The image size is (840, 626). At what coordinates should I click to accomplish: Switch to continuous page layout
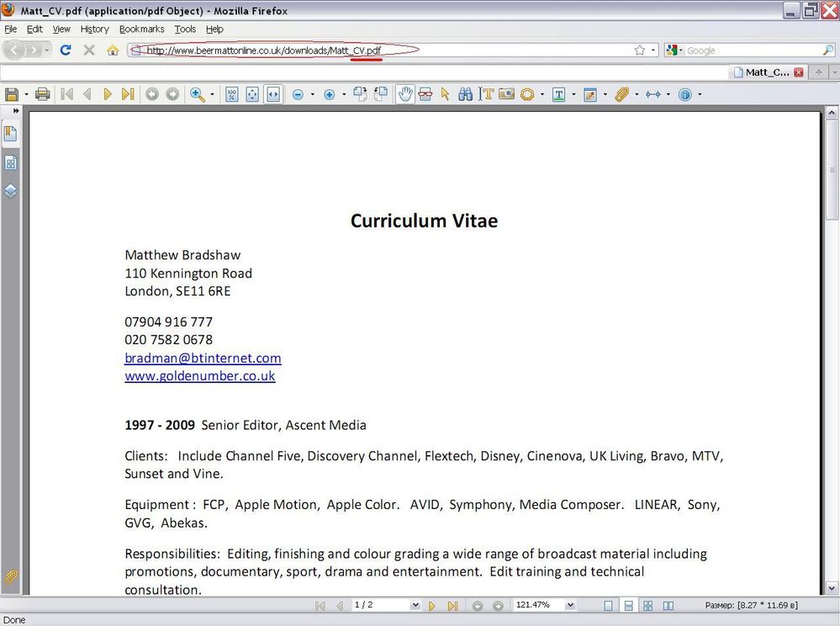(627, 606)
